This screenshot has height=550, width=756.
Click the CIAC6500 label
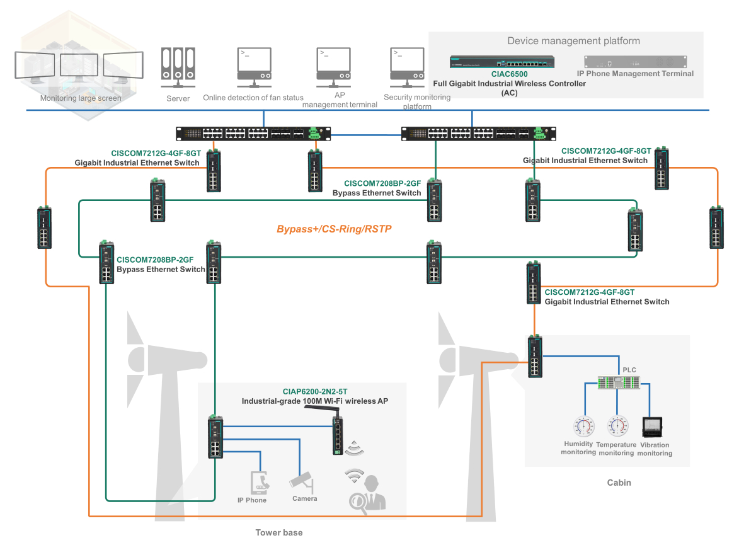pyautogui.click(x=509, y=74)
